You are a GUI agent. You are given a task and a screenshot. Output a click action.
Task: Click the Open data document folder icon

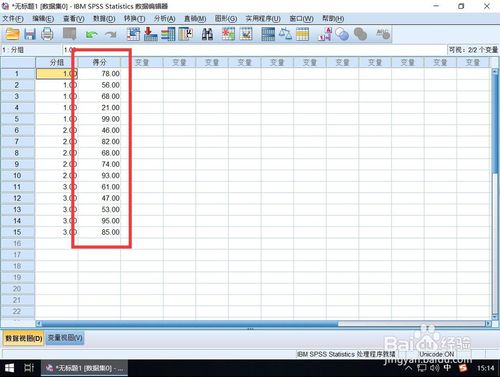coord(13,34)
